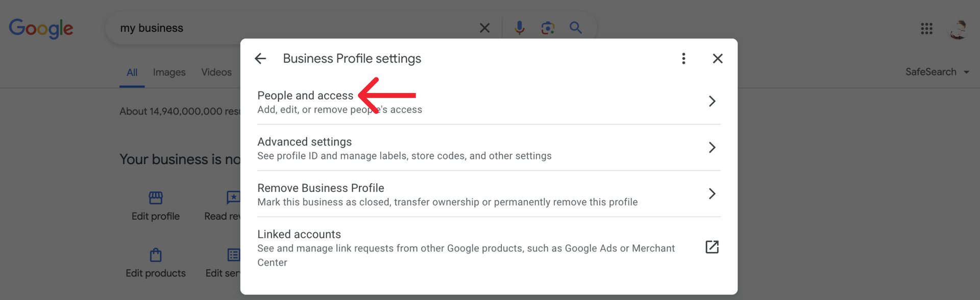Click the blue magnifying glass search icon
Screen dimensions: 980x300
576,28
